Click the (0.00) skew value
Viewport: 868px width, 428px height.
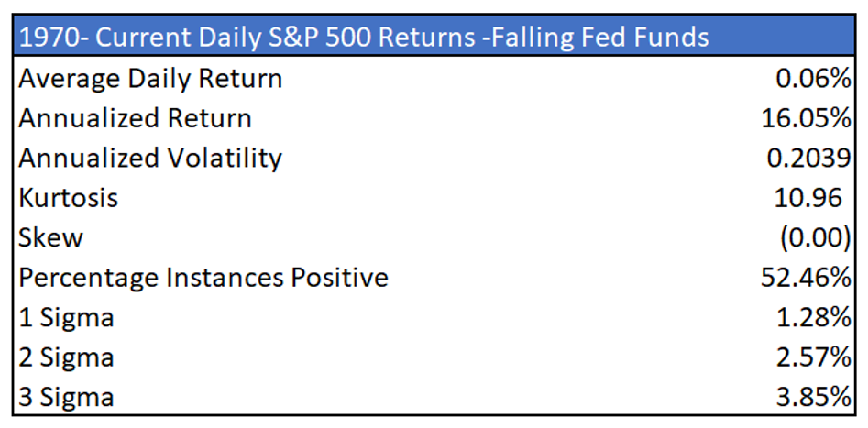pos(815,237)
